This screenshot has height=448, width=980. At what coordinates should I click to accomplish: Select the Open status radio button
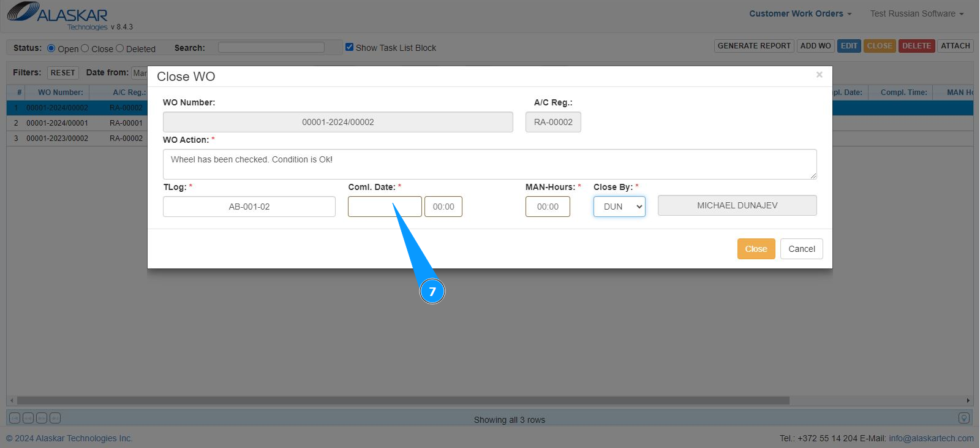click(x=51, y=48)
